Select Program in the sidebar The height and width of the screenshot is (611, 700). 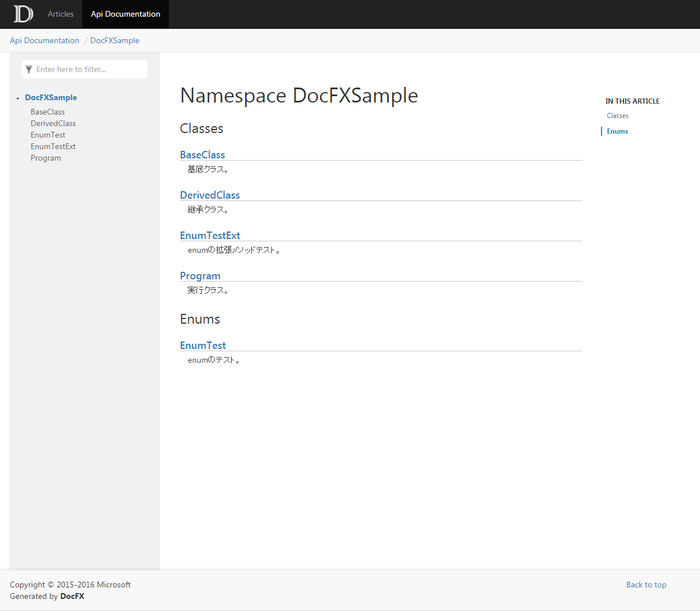coord(46,158)
